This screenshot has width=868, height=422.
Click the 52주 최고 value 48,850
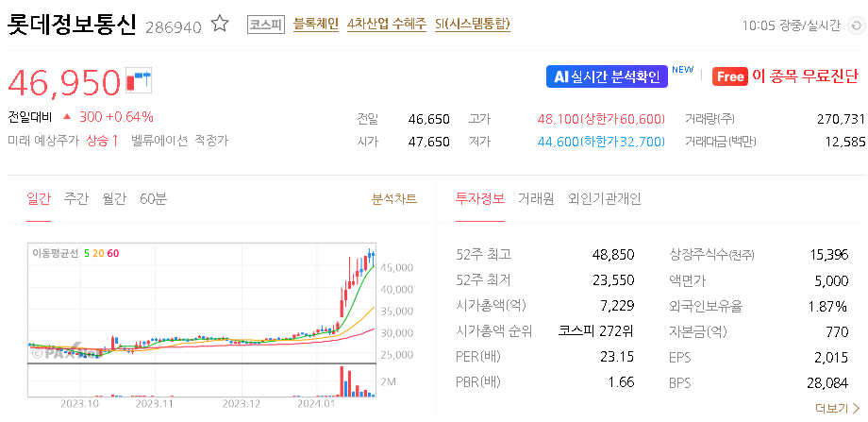pyautogui.click(x=613, y=255)
